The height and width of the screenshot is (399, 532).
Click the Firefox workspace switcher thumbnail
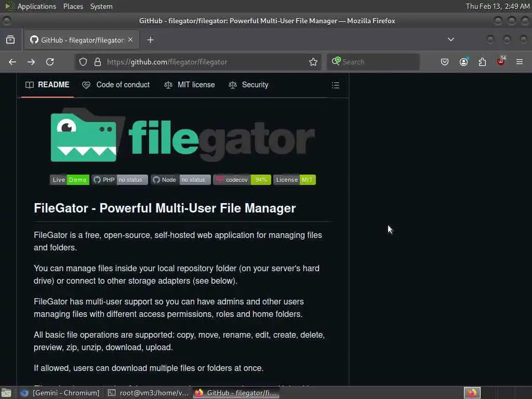pyautogui.click(x=472, y=393)
